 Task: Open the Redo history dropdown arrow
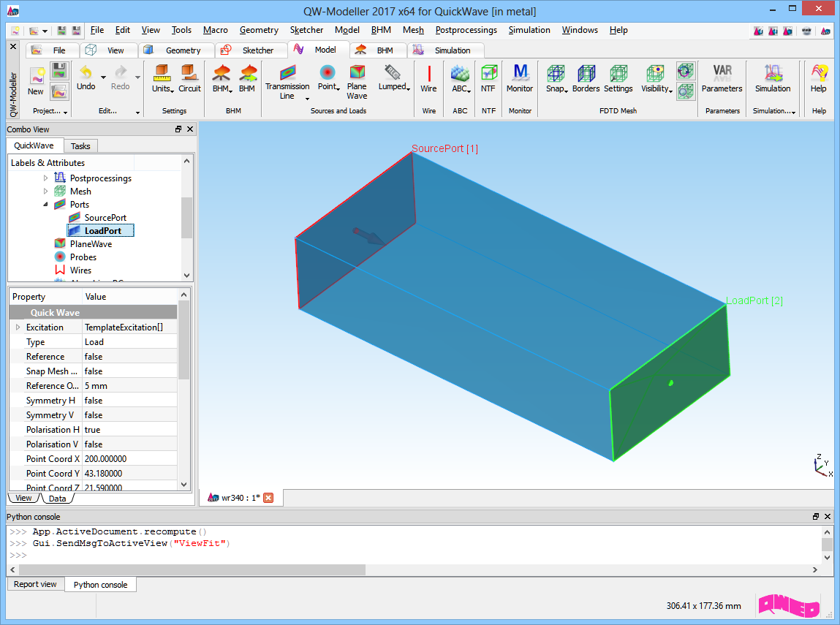pyautogui.click(x=137, y=77)
